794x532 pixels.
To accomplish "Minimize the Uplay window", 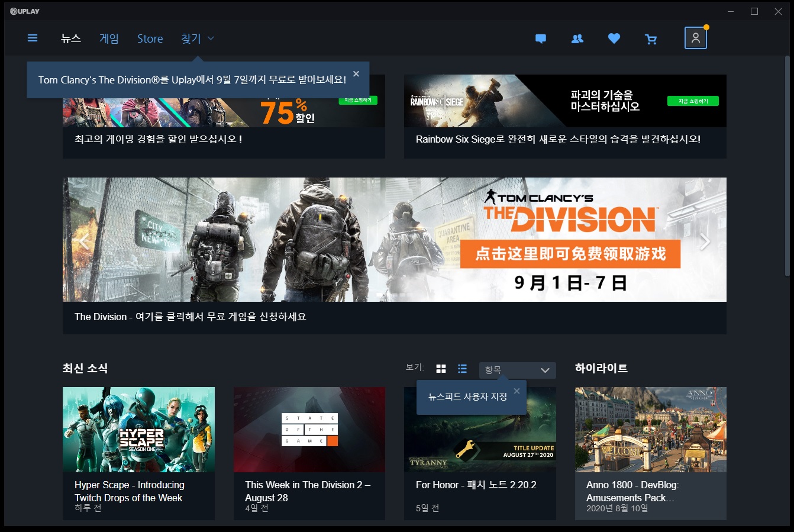I will [x=731, y=11].
